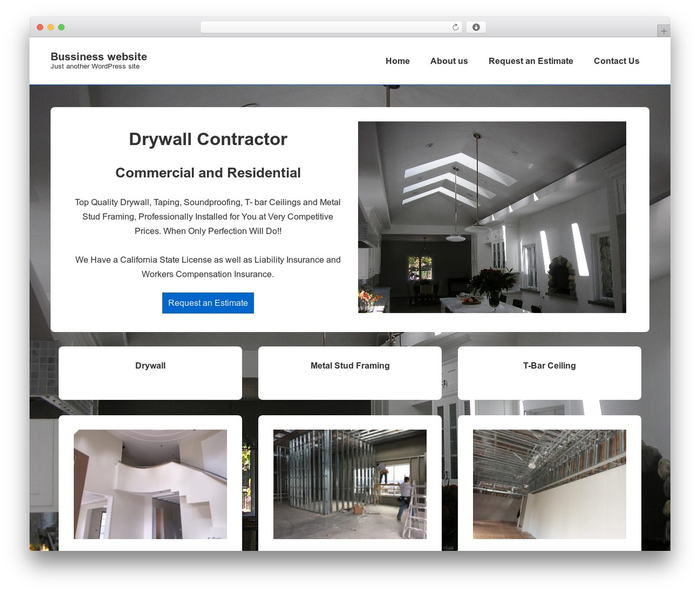
Task: Click the Drywall Contractor headline
Action: point(208,139)
